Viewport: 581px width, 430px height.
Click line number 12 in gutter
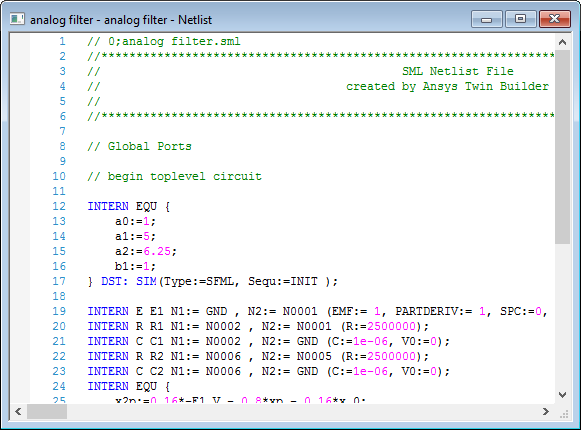[59, 206]
